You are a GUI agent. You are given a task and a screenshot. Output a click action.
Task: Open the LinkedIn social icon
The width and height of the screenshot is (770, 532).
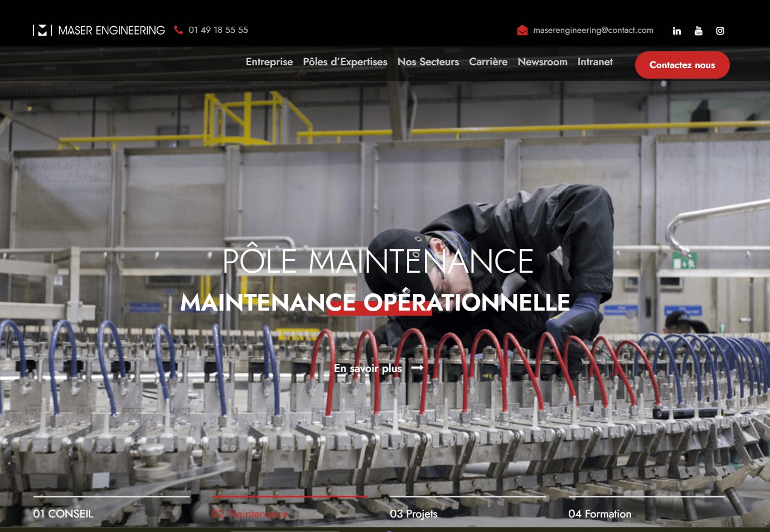pyautogui.click(x=677, y=31)
